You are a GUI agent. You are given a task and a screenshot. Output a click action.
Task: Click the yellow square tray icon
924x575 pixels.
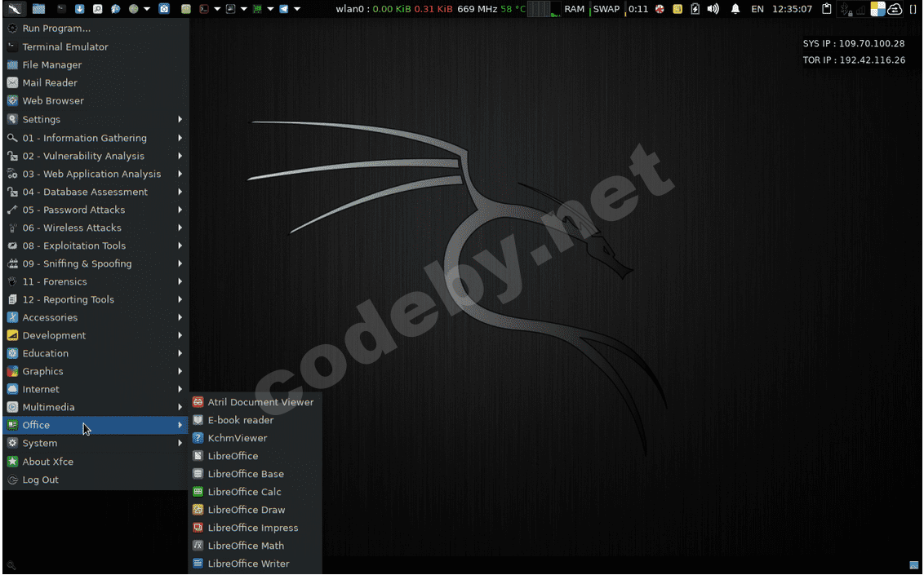tap(677, 9)
